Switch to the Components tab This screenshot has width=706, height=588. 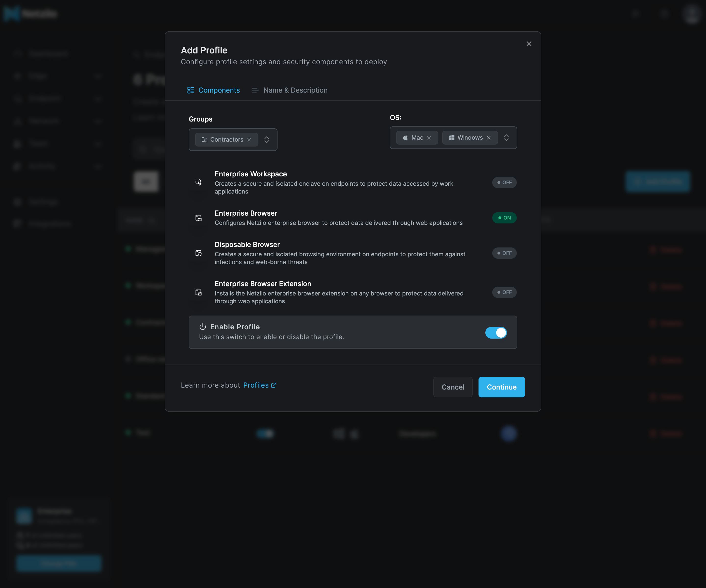(214, 90)
